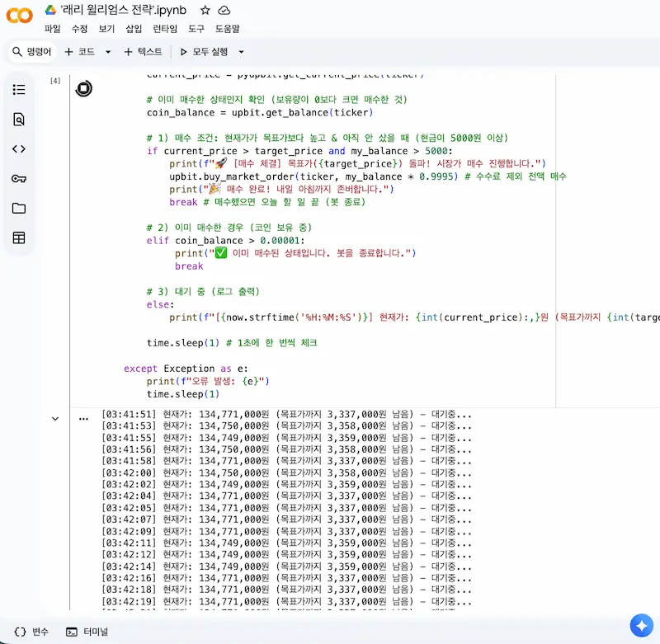Click the output line at [03:42:00]

click(286, 472)
